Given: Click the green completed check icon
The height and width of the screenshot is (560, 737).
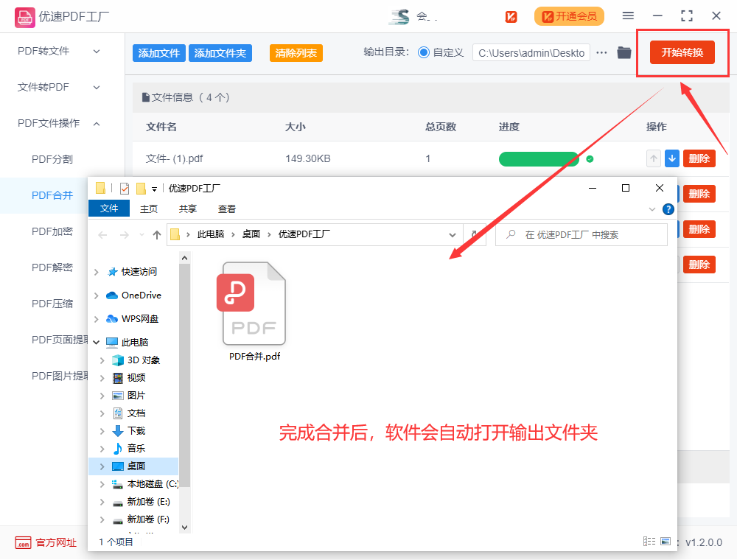Looking at the screenshot, I should click(x=590, y=159).
